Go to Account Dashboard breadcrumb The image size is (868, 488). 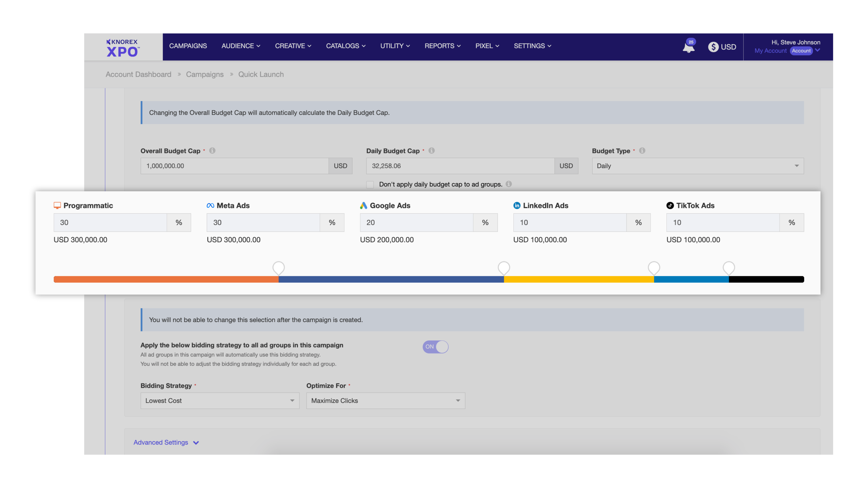pos(138,74)
